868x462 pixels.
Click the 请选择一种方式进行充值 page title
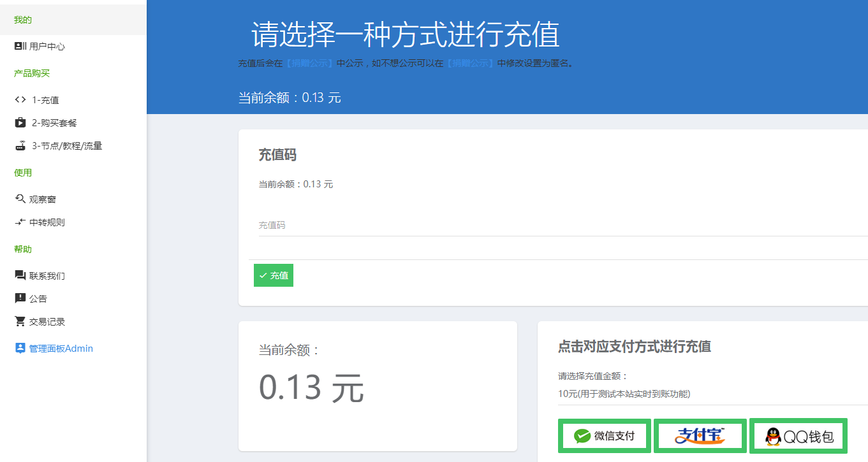[406, 34]
